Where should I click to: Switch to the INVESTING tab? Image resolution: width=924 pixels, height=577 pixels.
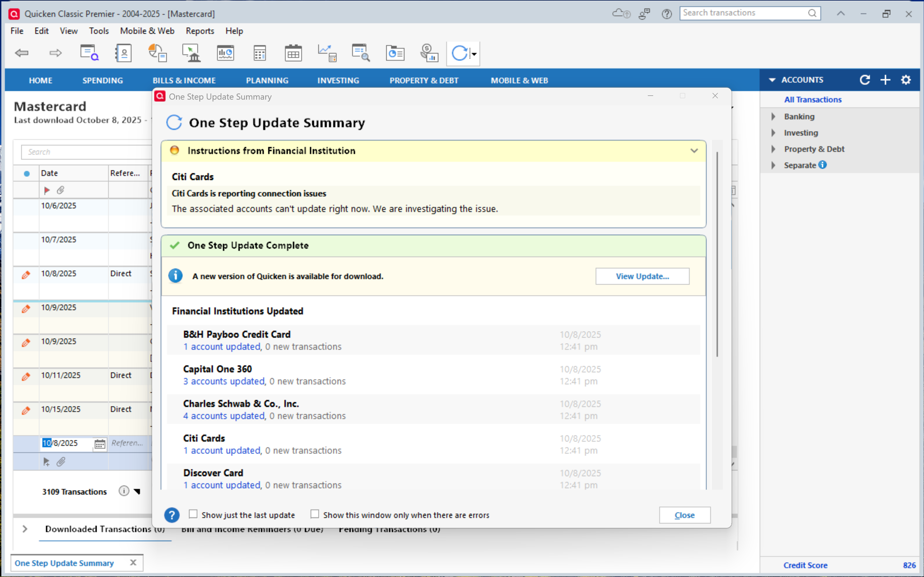coord(338,80)
